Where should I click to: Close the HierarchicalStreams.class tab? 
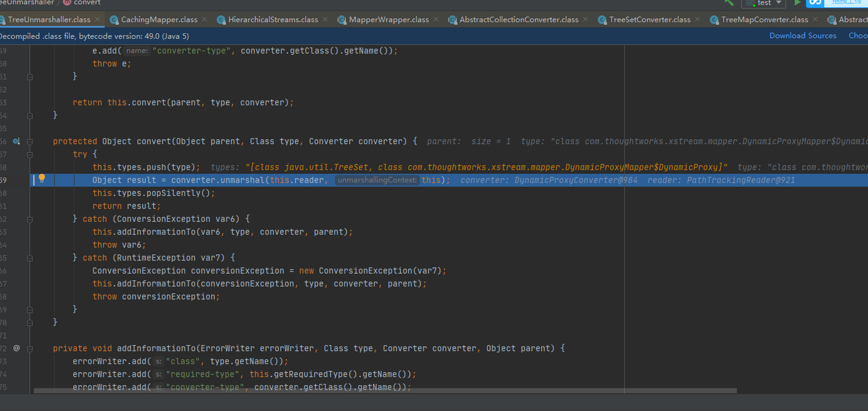click(x=325, y=20)
